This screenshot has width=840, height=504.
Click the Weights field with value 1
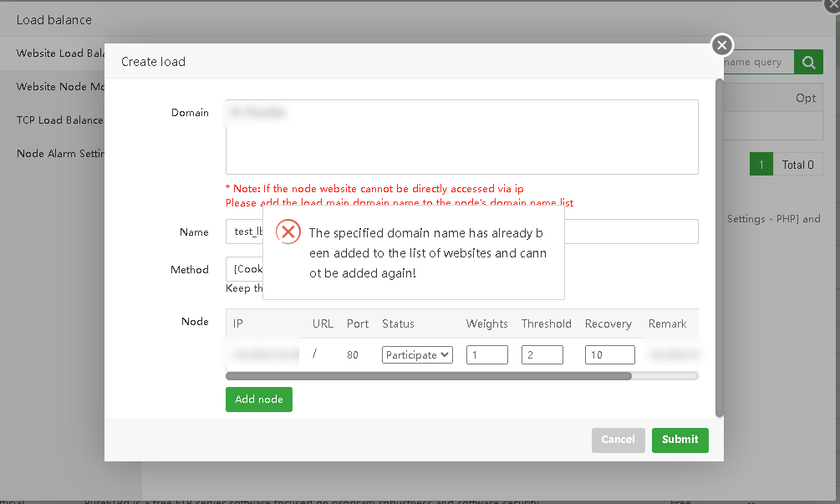pyautogui.click(x=487, y=354)
